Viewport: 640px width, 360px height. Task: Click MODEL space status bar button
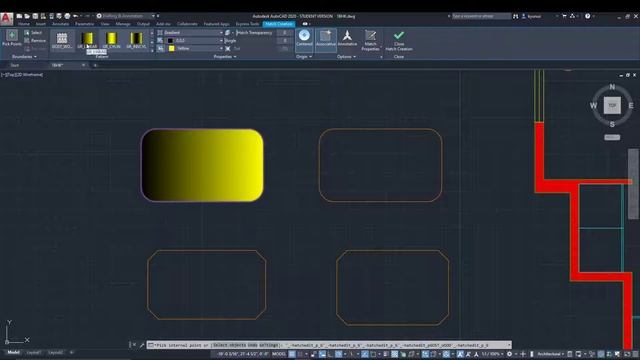(279, 354)
